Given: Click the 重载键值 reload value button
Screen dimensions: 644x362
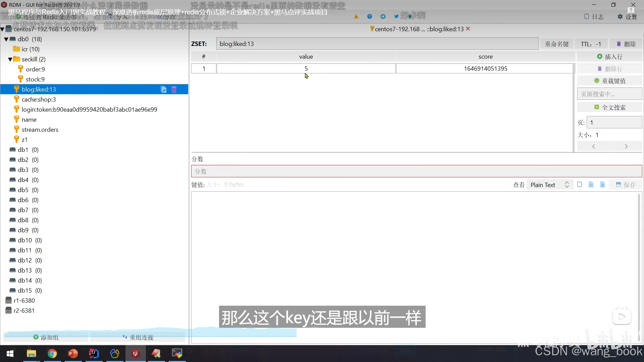Looking at the screenshot, I should pos(610,81).
